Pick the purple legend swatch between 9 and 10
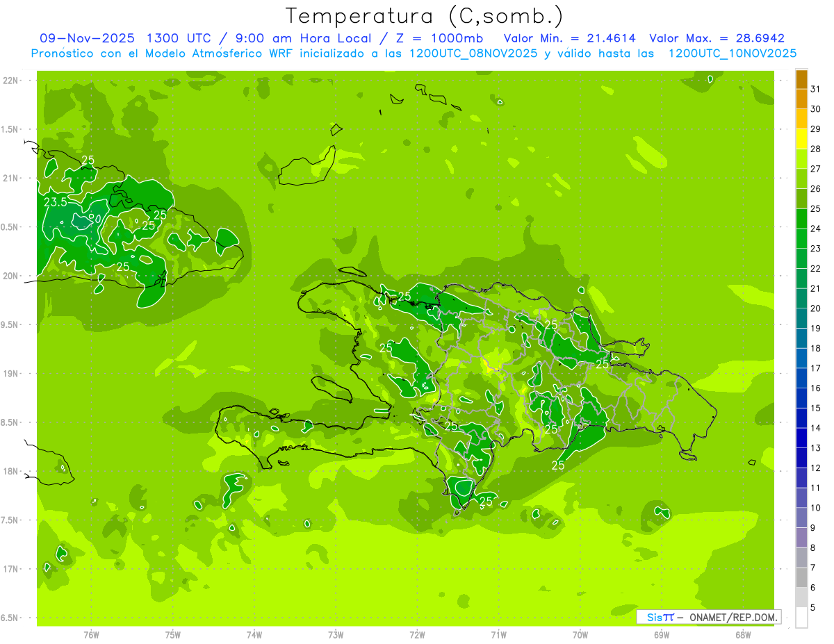Image resolution: width=834 pixels, height=644 pixels. [801, 518]
